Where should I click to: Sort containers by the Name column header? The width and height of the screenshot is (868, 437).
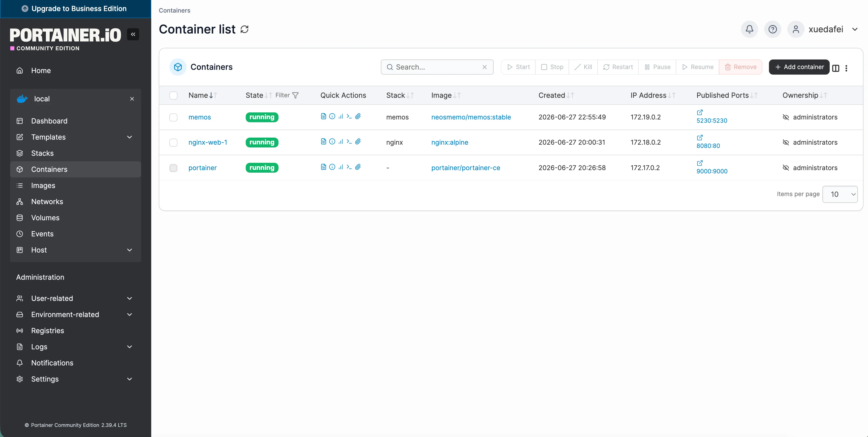[203, 95]
